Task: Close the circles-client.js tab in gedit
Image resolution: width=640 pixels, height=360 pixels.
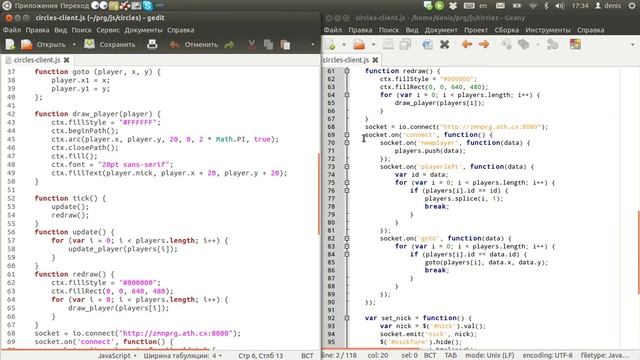Action: [x=67, y=60]
